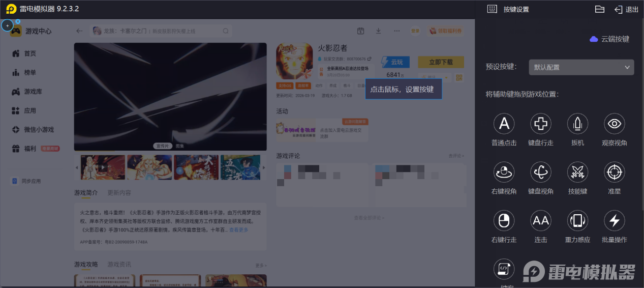The width and height of the screenshot is (644, 288).
Task: Open the calendar check-in icon
Action: click(x=360, y=31)
